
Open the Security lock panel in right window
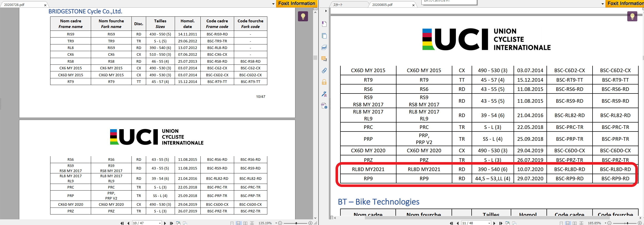click(x=324, y=82)
